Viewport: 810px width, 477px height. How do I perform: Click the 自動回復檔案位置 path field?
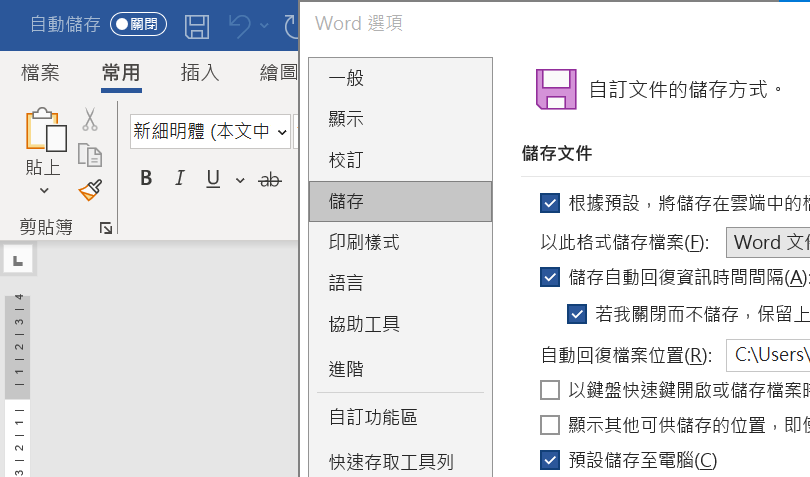(x=768, y=355)
